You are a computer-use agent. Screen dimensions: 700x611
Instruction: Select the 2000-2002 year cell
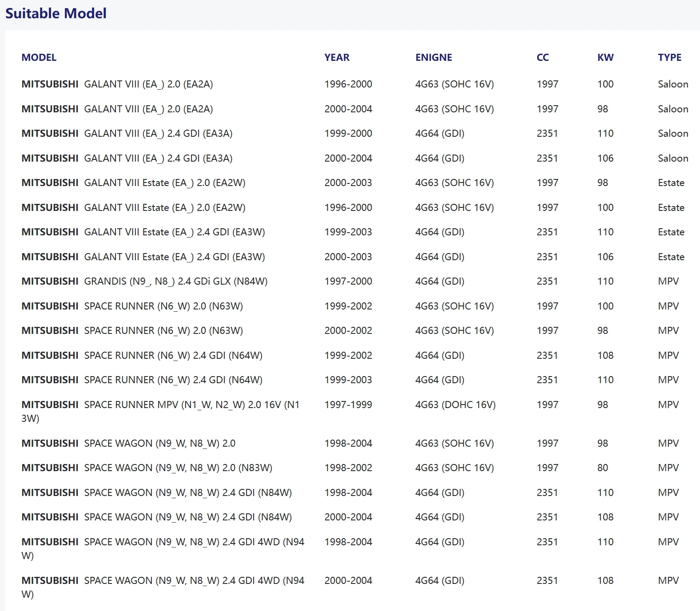pyautogui.click(x=348, y=330)
